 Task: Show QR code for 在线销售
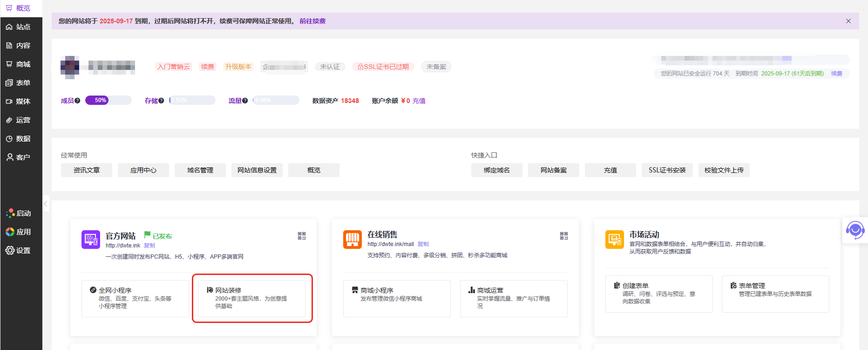[563, 236]
